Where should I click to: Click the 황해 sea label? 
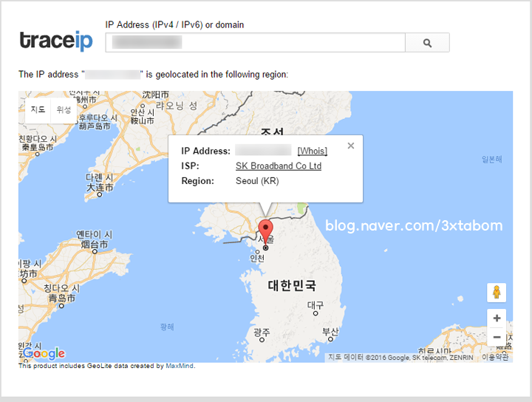point(167,327)
